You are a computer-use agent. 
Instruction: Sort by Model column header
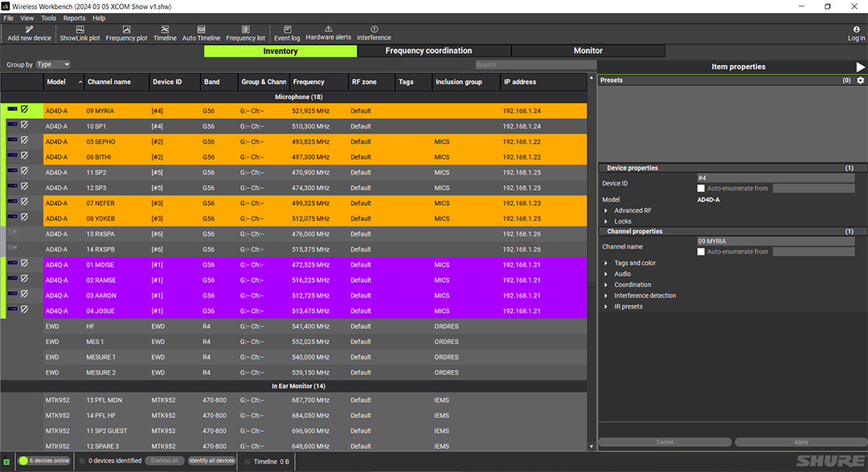click(x=63, y=82)
